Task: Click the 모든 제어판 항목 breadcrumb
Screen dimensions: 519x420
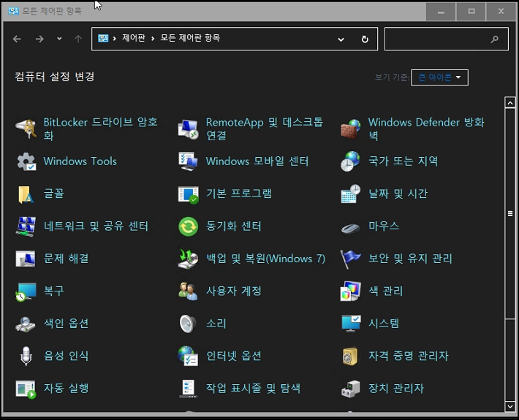Action: pos(190,38)
